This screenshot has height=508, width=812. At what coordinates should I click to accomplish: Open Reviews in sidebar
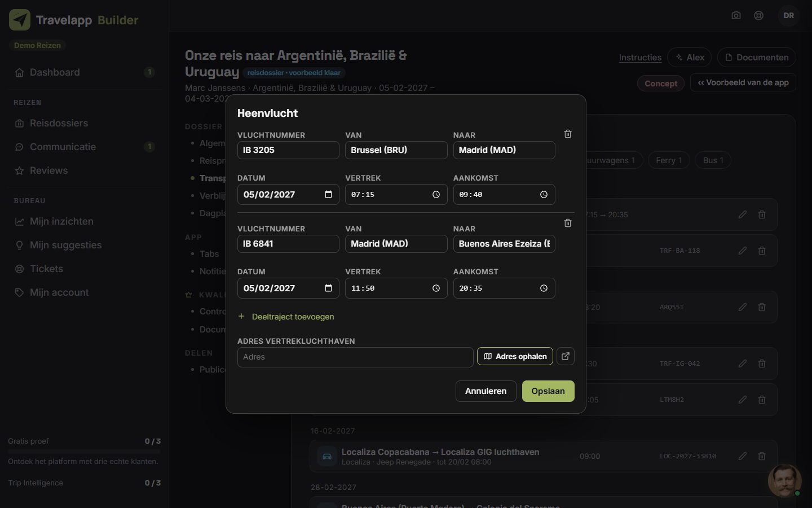click(x=85, y=170)
